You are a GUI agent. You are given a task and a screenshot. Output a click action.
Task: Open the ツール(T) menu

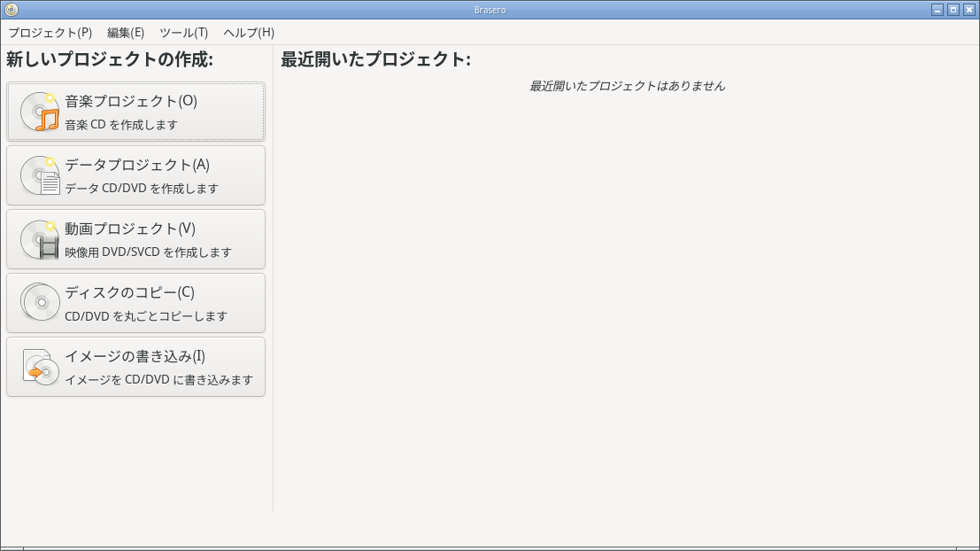184,33
